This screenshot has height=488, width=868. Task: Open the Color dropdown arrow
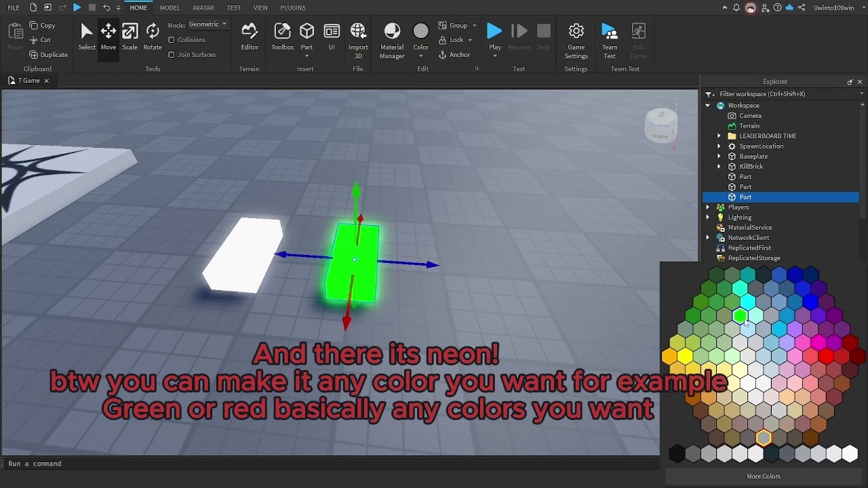tap(421, 56)
